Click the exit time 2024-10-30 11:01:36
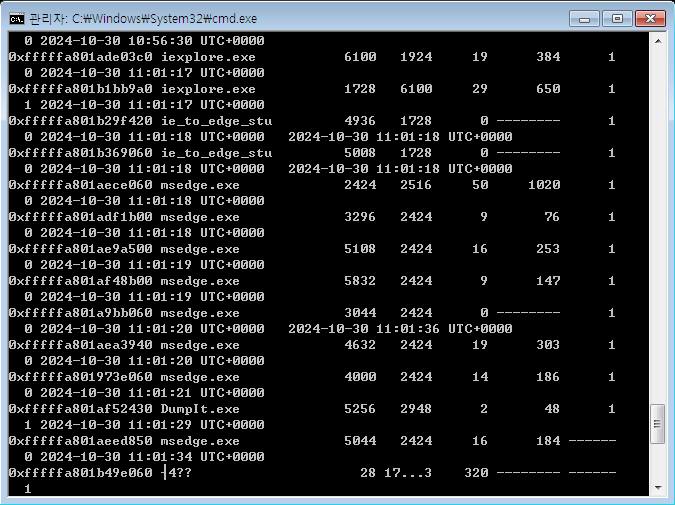Screen dimensions: 675x505 (364, 329)
